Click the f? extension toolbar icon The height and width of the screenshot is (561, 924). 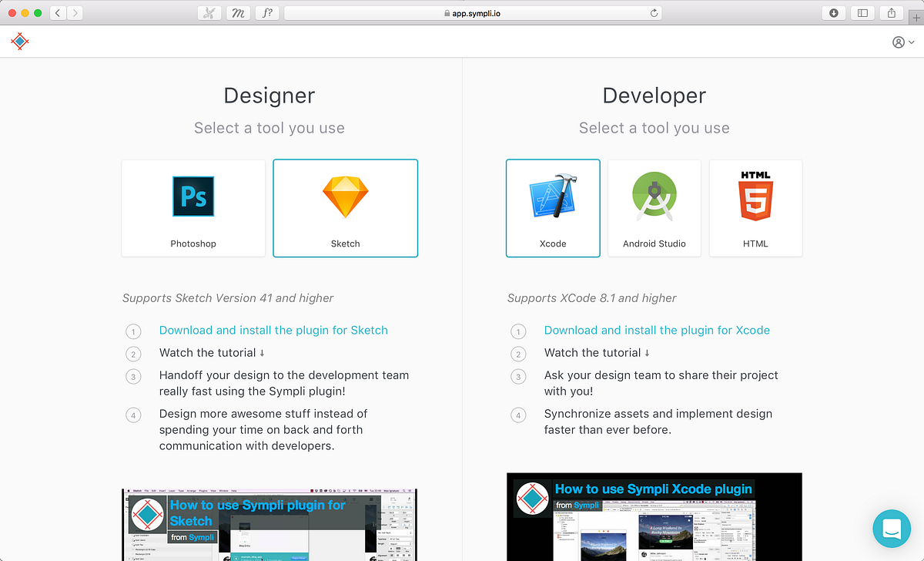click(267, 12)
